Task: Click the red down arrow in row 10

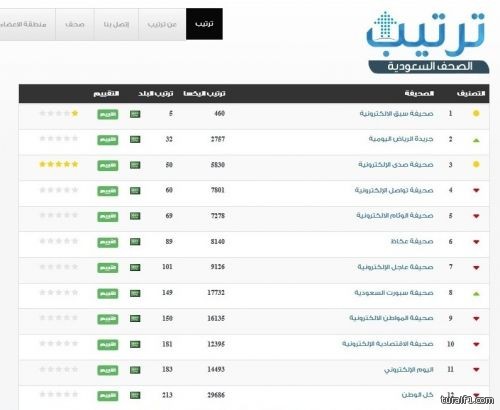Action: 476,344
